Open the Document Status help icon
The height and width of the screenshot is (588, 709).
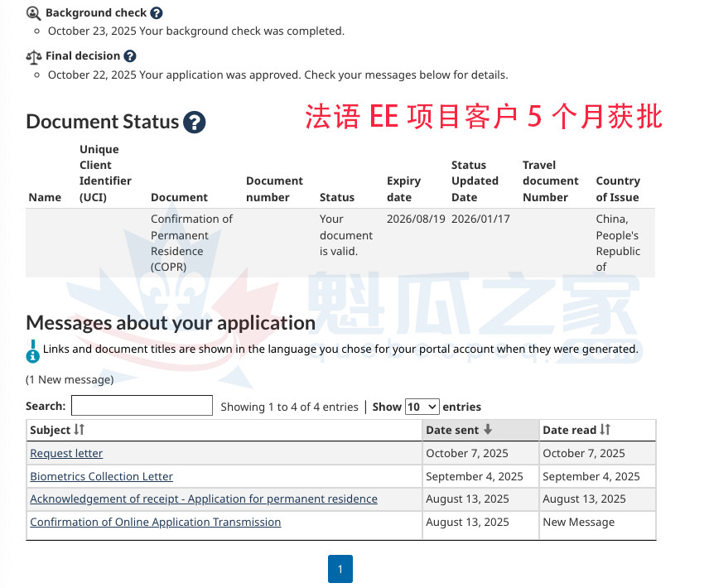tap(194, 123)
